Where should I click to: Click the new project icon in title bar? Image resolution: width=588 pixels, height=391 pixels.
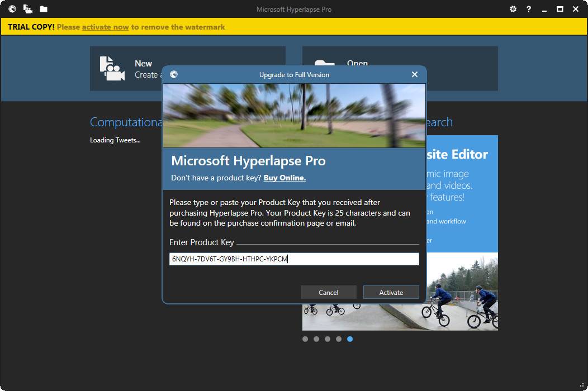pyautogui.click(x=28, y=9)
